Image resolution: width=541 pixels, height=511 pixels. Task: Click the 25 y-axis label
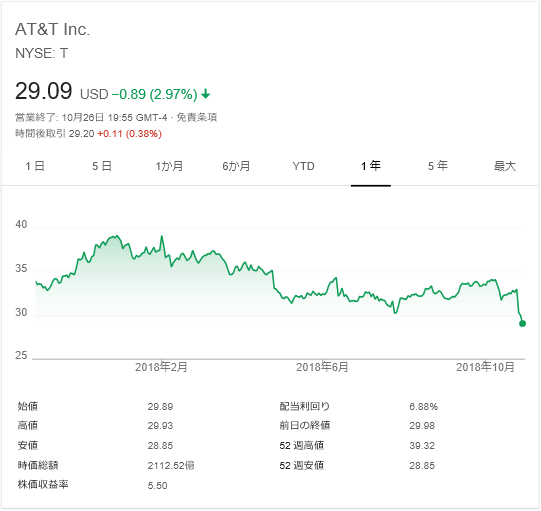coord(21,355)
